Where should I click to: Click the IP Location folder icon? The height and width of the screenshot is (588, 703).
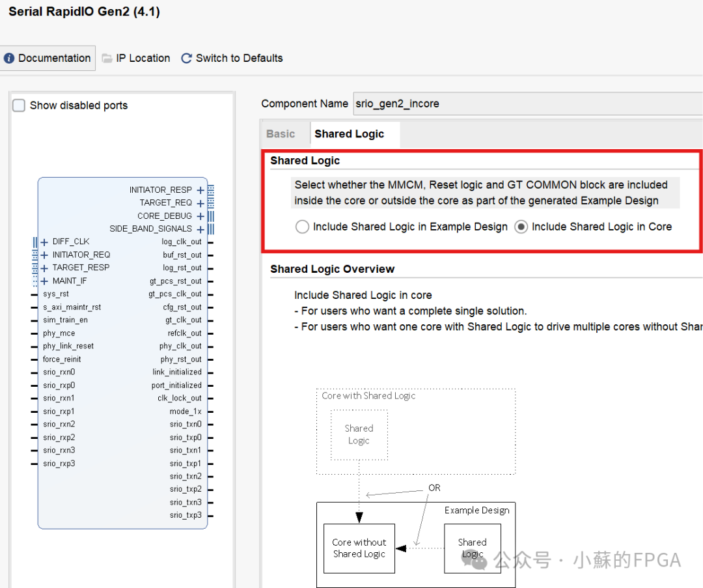tap(107, 59)
